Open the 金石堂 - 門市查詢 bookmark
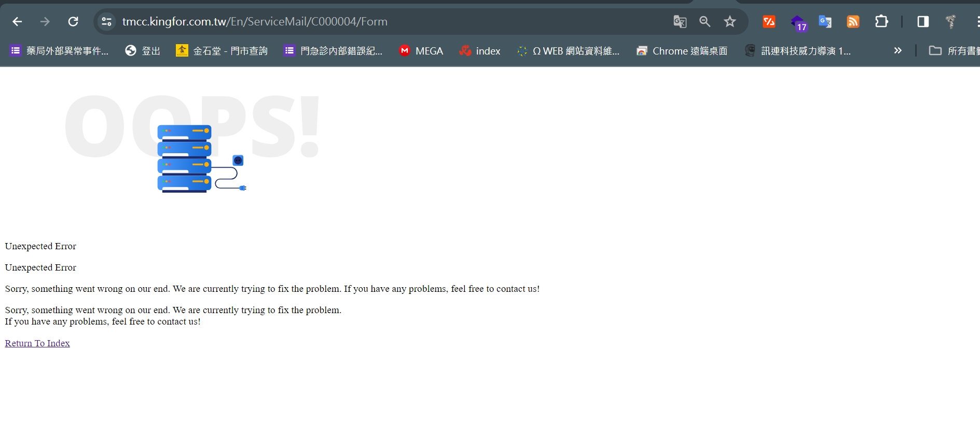This screenshot has width=980, height=444. point(222,51)
